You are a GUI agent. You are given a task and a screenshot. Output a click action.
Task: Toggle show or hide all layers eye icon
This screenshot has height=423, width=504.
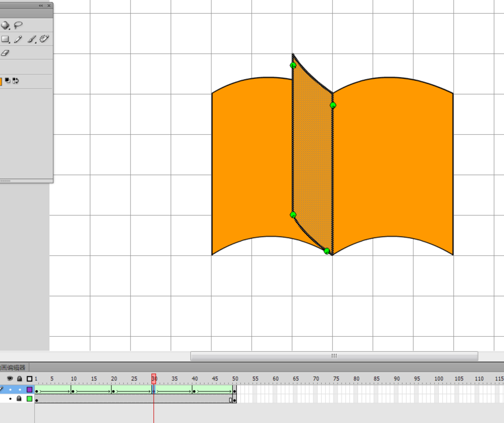coord(10,379)
